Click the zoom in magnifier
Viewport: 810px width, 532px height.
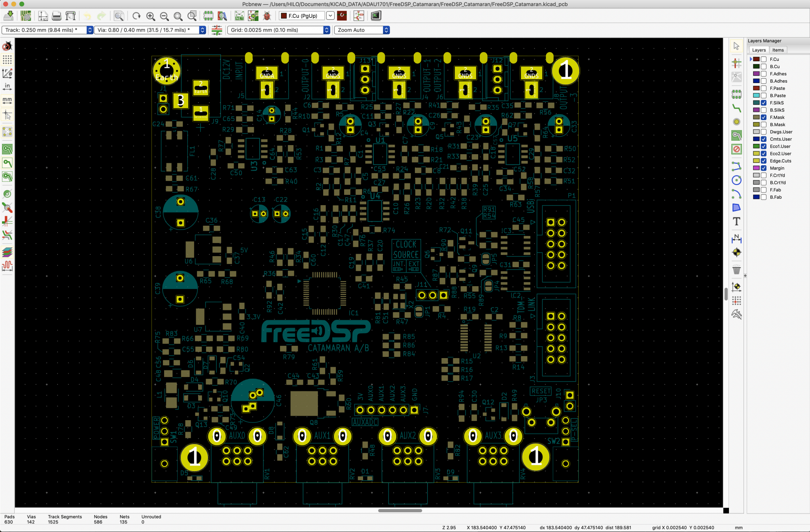click(150, 16)
